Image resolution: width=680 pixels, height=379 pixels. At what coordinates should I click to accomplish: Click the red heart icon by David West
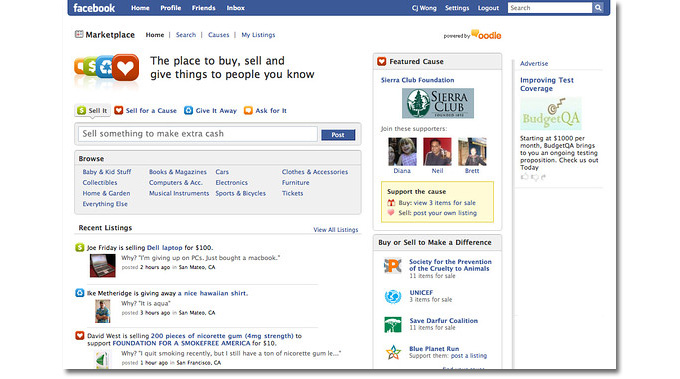79,335
